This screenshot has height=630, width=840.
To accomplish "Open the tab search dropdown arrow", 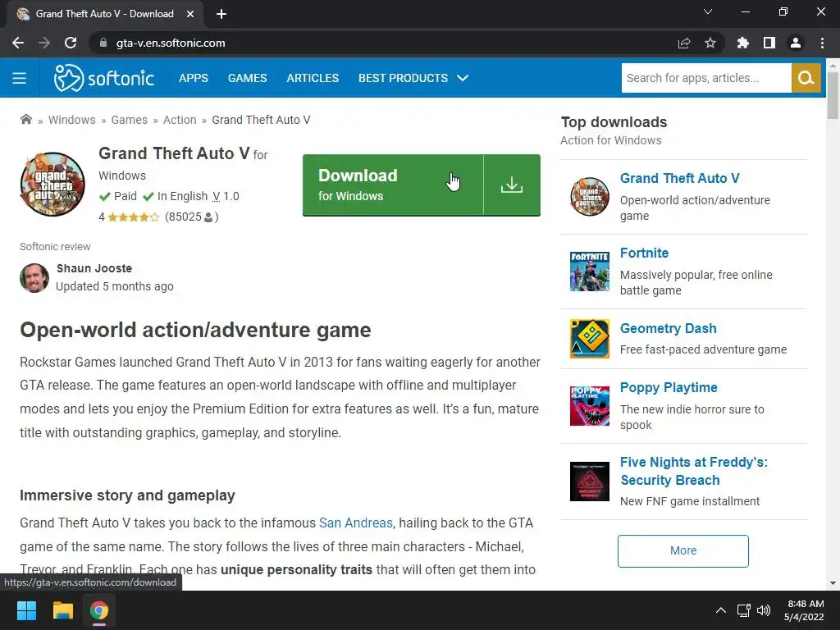I will coord(708,11).
